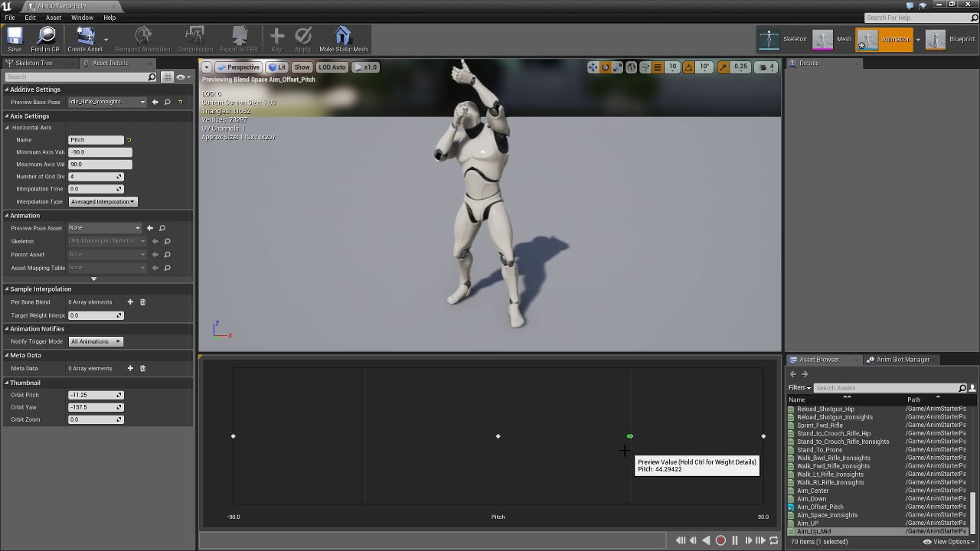Screen dimensions: 980x551
Task: Click the Details search magnifier icon
Action: pyautogui.click(x=152, y=77)
